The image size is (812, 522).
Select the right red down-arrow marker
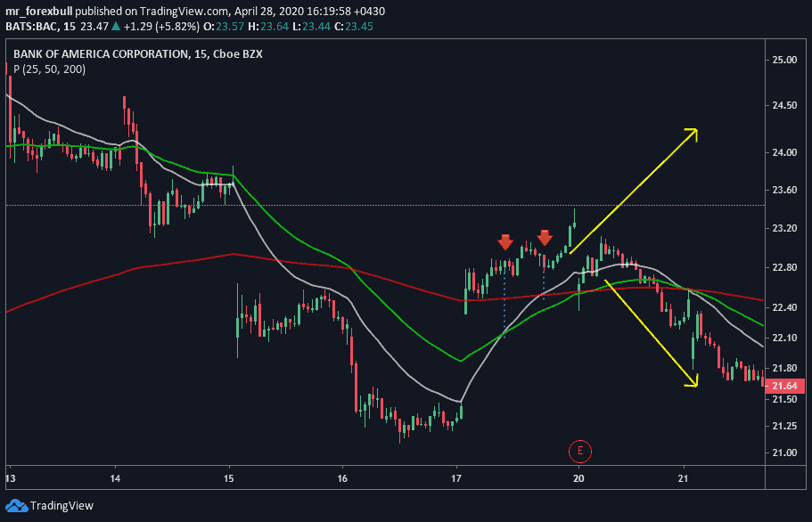point(545,237)
